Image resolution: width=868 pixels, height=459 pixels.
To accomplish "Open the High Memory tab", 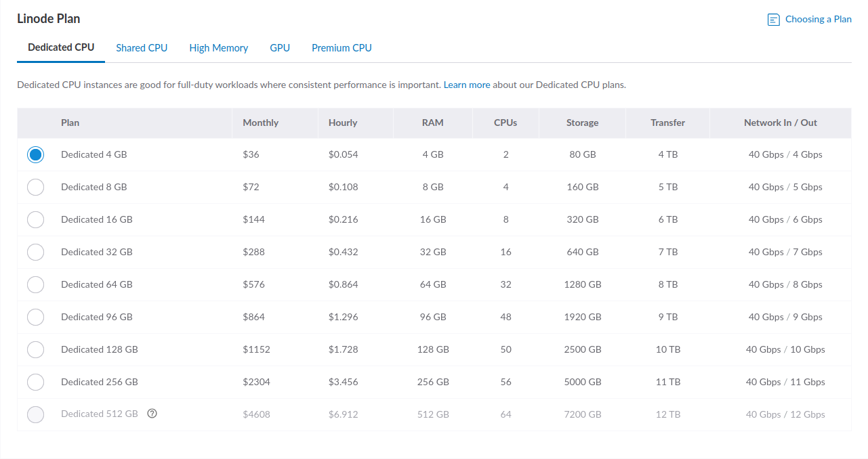I will (x=218, y=48).
